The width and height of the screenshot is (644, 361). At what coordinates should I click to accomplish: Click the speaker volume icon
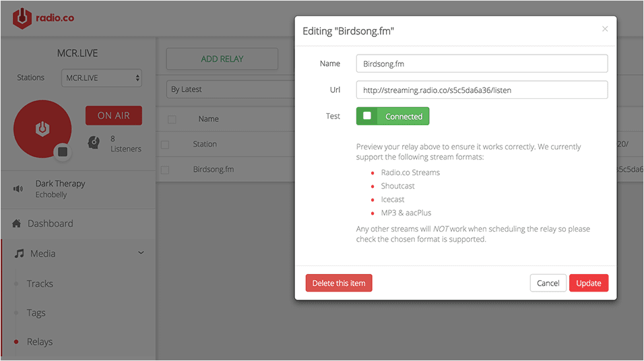[18, 189]
